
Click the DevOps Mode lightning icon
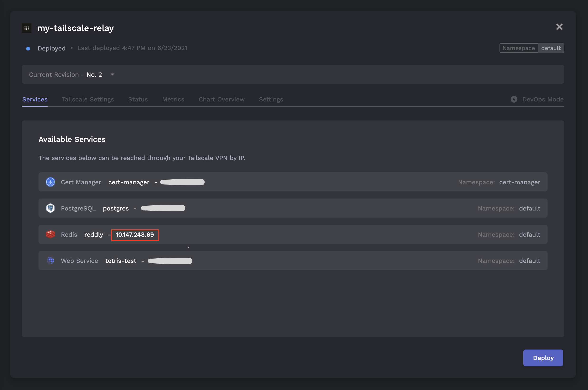pyautogui.click(x=514, y=99)
